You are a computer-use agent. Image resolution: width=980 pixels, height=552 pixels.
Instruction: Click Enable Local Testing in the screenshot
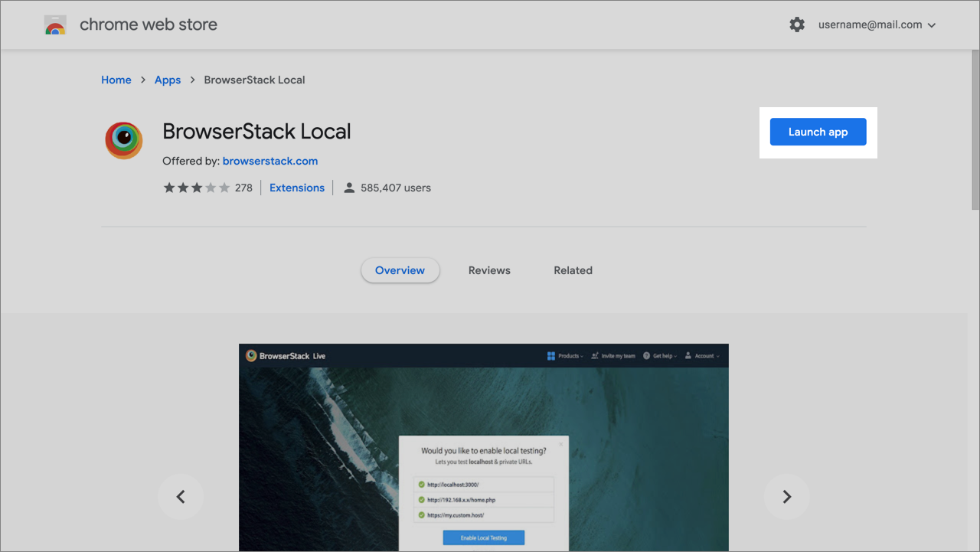pos(484,537)
